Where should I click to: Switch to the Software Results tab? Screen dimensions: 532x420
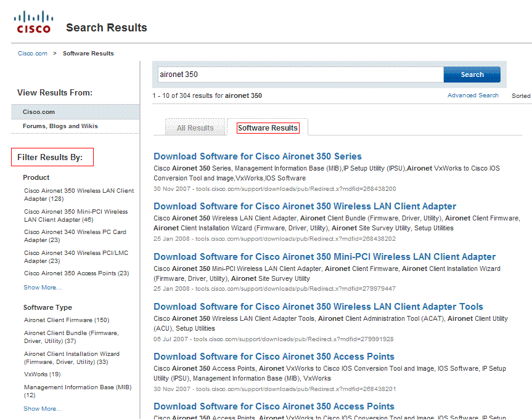point(268,128)
